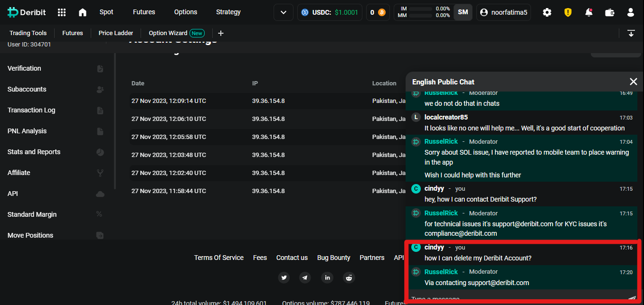Open the Fees footer link
This screenshot has height=305, width=644.
(x=260, y=258)
